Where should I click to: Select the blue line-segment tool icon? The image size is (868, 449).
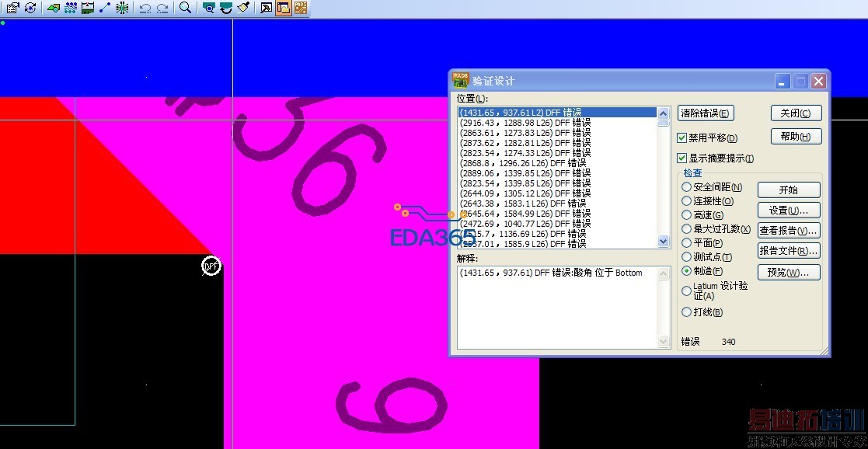coord(105,8)
